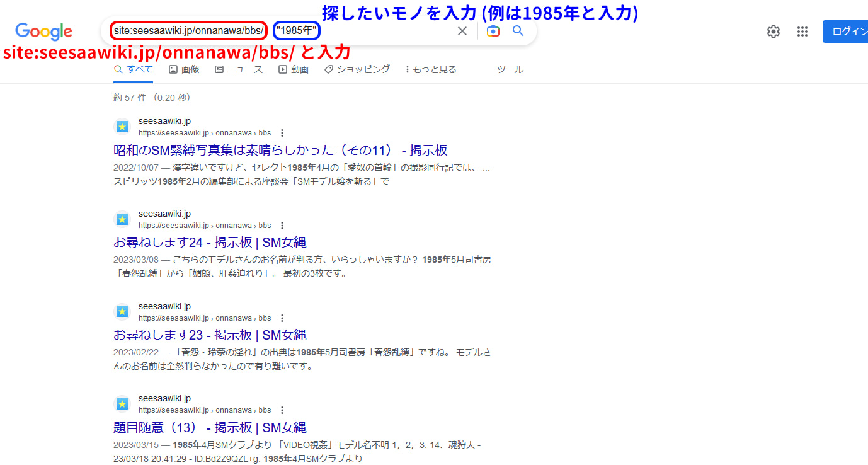
Task: Open the Google apps grid icon
Action: tap(802, 32)
